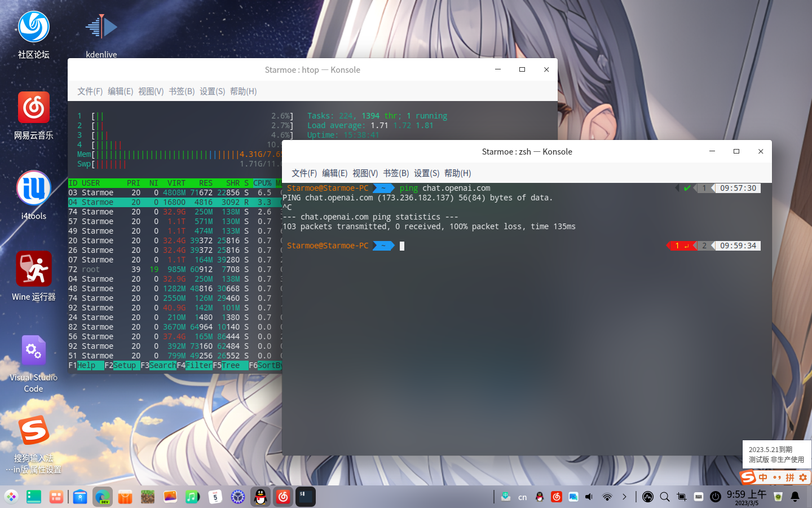Open 帮助(H) menu in the zsh window
Image resolution: width=812 pixels, height=508 pixels.
tap(457, 173)
